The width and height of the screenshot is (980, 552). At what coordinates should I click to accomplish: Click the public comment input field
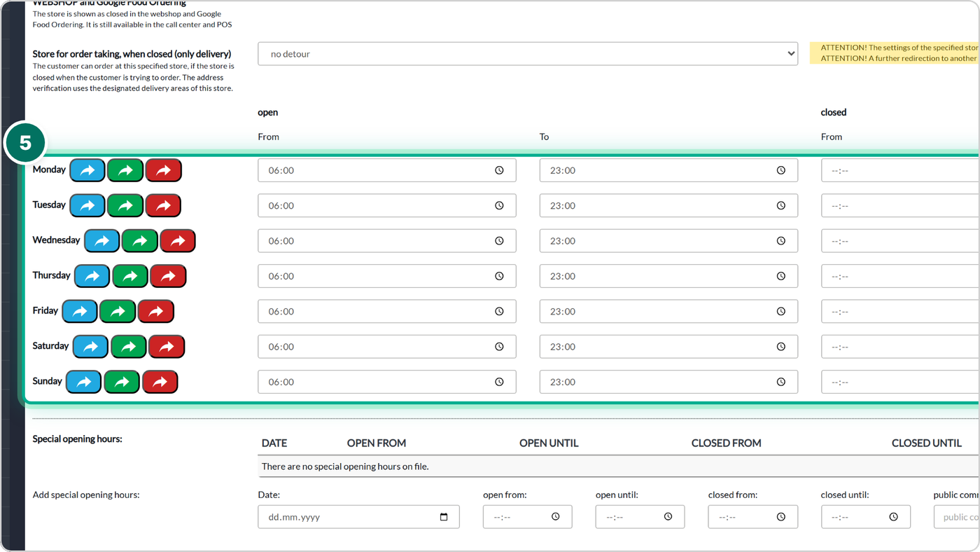tap(957, 517)
